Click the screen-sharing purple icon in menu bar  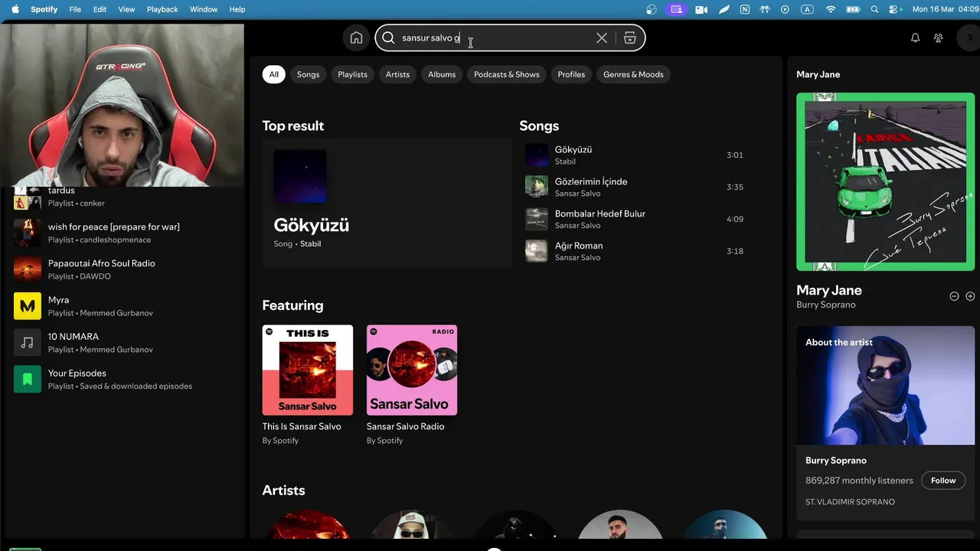675,9
